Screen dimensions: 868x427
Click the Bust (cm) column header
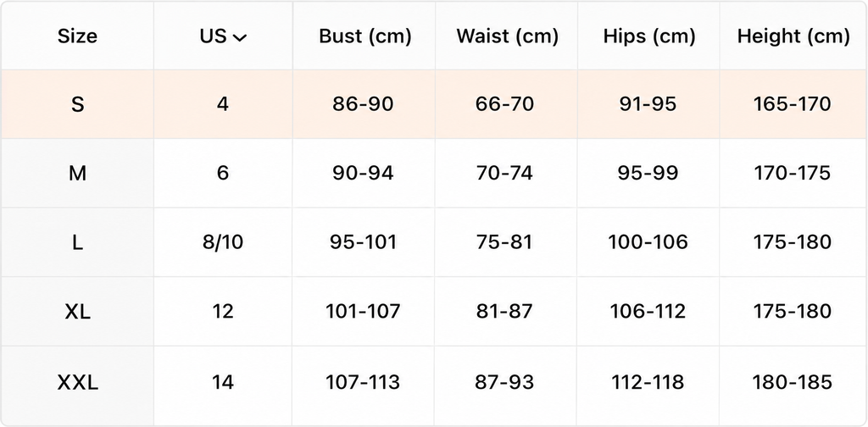[365, 36]
